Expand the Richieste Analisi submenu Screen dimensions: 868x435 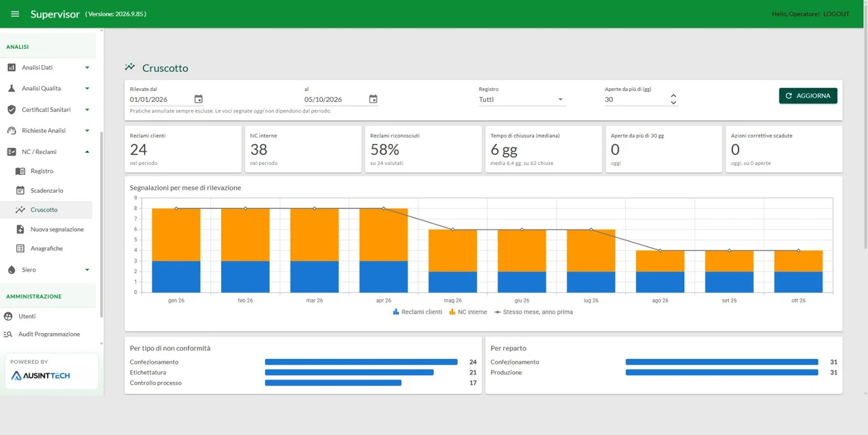pyautogui.click(x=87, y=131)
